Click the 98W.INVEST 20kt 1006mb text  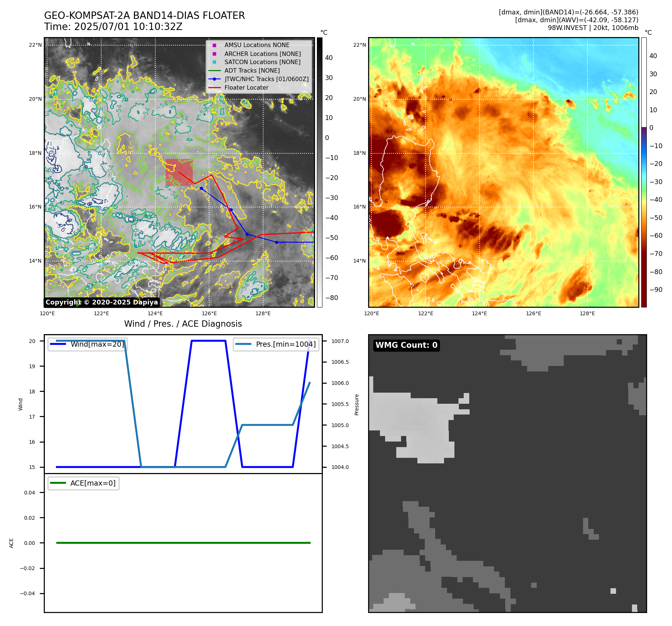593,28
